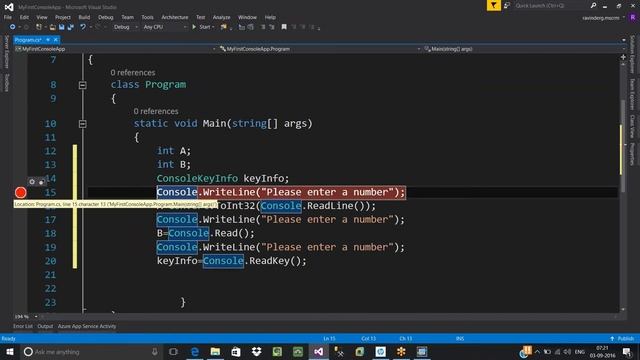Screen dimensions: 640x360
Task: Click the Navigate Backward toolbar icon
Action: (x=13, y=27)
